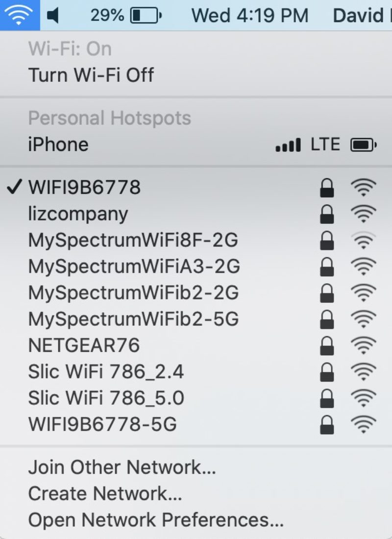Connect to the iPhone personal hotspot
Viewport: 392px width, 539px height.
point(196,145)
